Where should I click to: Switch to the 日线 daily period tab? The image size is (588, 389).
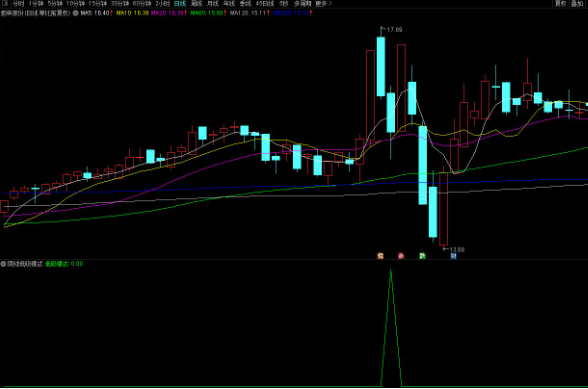pyautogui.click(x=180, y=4)
